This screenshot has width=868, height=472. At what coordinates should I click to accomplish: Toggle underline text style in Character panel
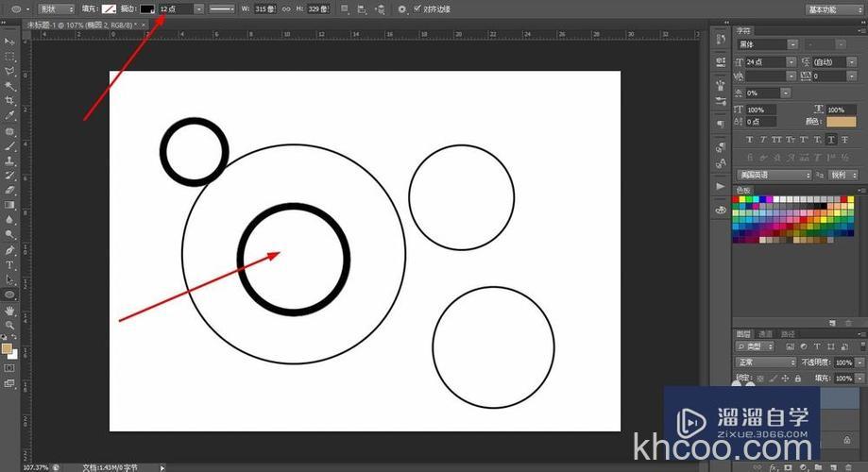pyautogui.click(x=831, y=140)
